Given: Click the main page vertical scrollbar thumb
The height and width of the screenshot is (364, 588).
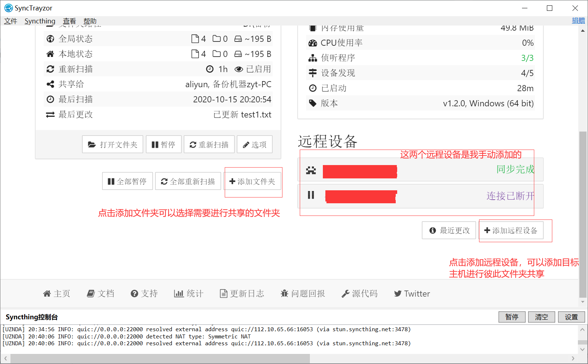Looking at the screenshot, I should 583,215.
